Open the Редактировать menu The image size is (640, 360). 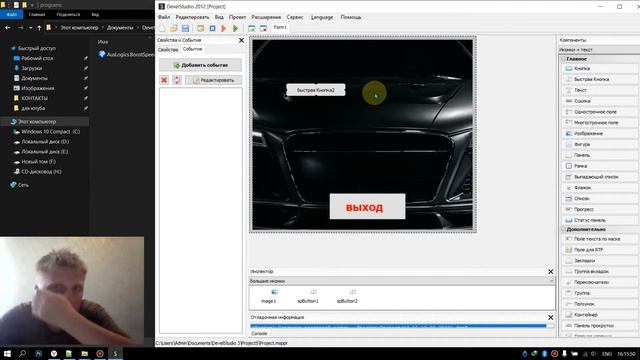point(192,17)
